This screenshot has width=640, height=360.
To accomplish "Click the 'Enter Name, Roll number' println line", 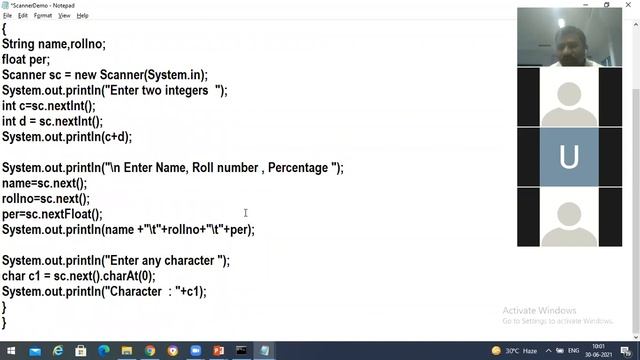I will click(x=173, y=168).
